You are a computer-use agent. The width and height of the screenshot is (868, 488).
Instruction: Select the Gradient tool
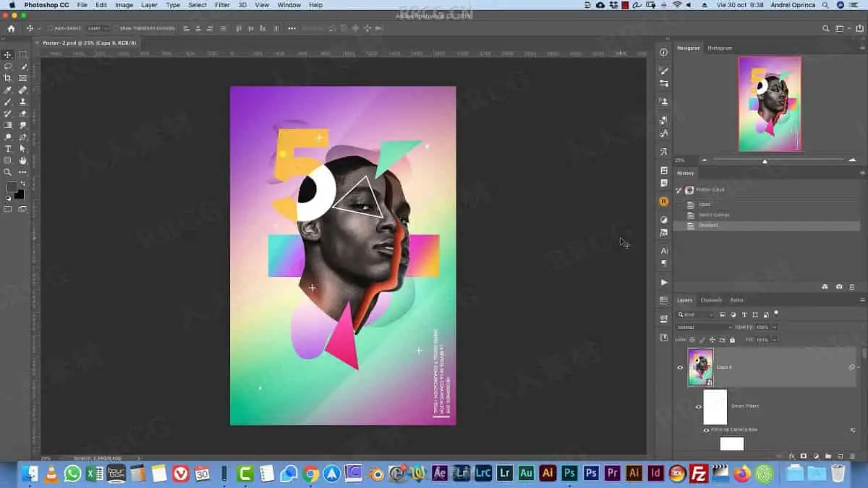(x=8, y=125)
